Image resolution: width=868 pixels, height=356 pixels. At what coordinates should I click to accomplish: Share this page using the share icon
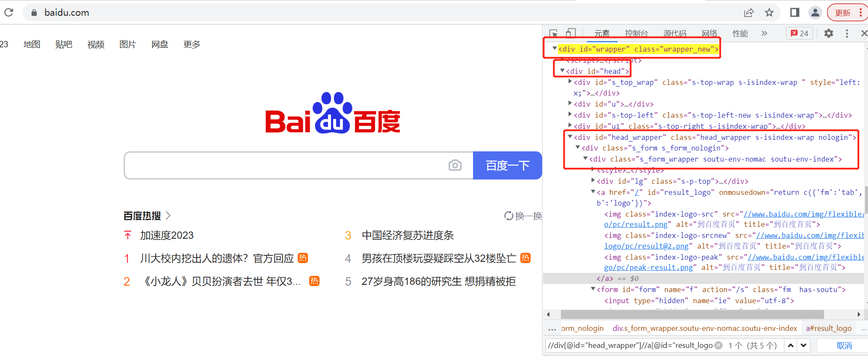[749, 13]
